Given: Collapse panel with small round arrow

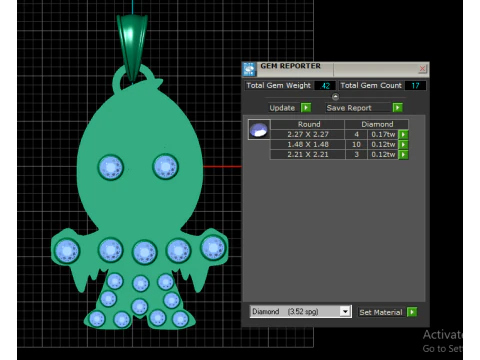Looking at the screenshot, I should coord(335,97).
